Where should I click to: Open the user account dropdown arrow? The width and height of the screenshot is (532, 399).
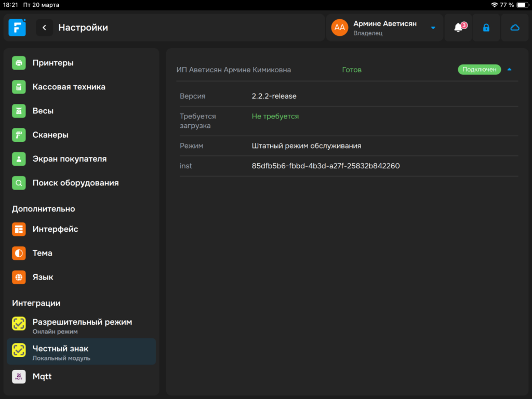[x=433, y=28]
